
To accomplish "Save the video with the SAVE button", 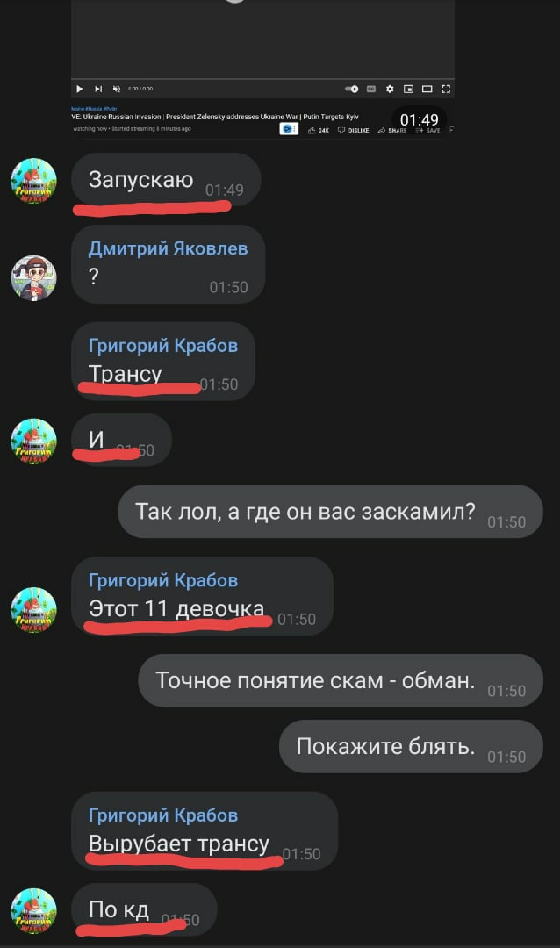I will (427, 130).
